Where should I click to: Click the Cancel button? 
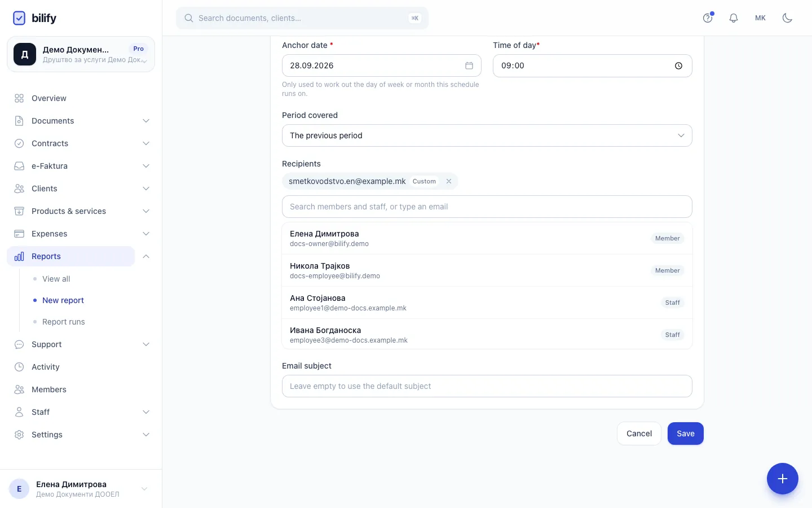[639, 433]
